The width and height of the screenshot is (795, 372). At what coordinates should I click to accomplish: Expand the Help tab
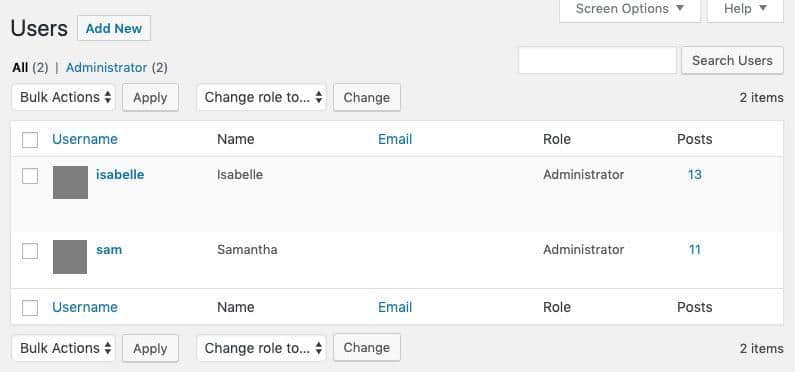tap(745, 9)
